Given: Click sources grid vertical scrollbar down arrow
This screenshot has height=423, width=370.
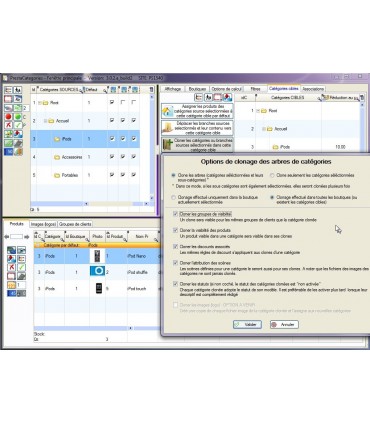Looking at the screenshot, I should click(152, 197).
